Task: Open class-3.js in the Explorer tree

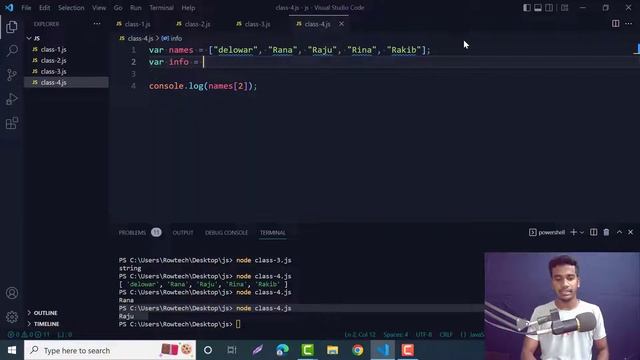Action: [53, 71]
